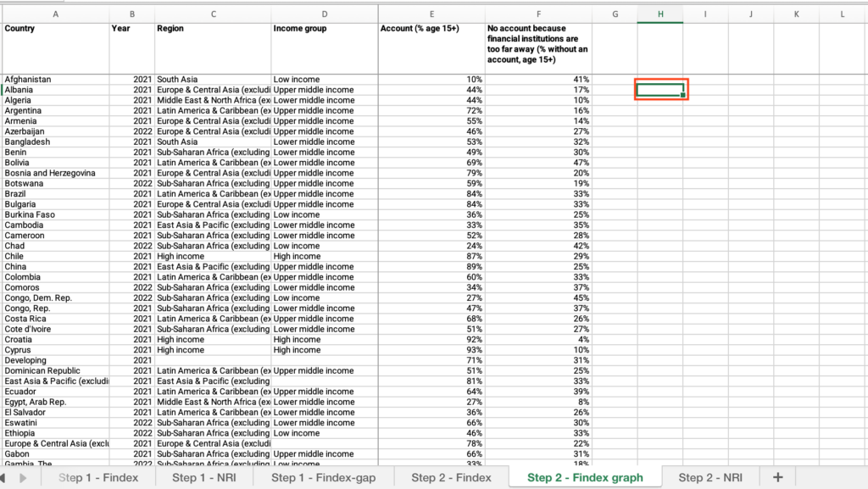Select the entire column F via header
868x489 pixels.
point(538,14)
